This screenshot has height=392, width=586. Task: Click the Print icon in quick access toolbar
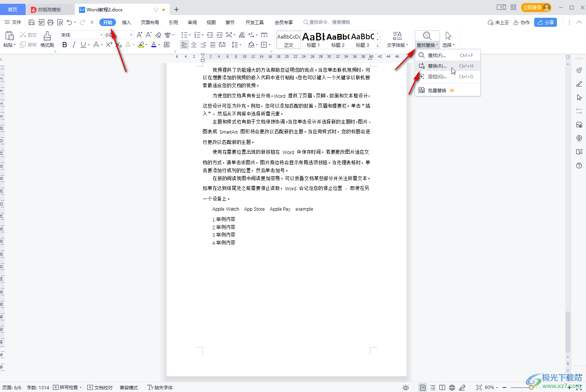(x=50, y=22)
